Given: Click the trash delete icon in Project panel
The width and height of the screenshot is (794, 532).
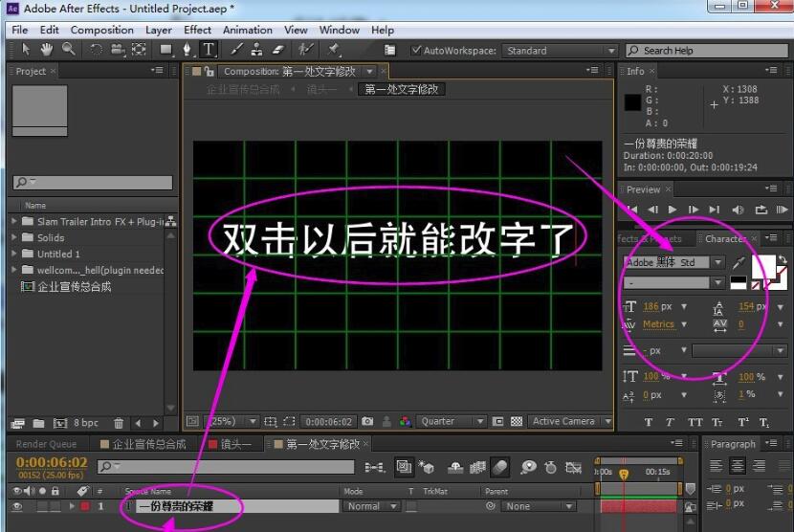Looking at the screenshot, I should 119,423.
